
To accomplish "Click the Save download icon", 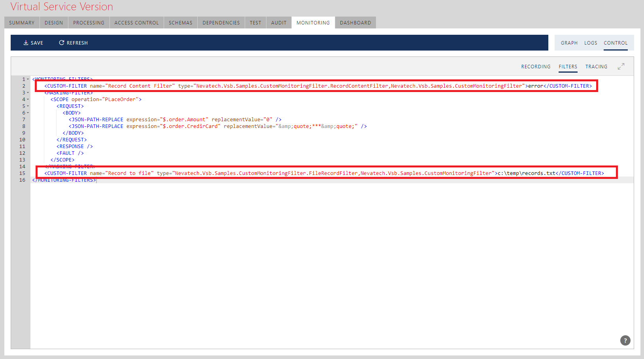I will pos(26,43).
